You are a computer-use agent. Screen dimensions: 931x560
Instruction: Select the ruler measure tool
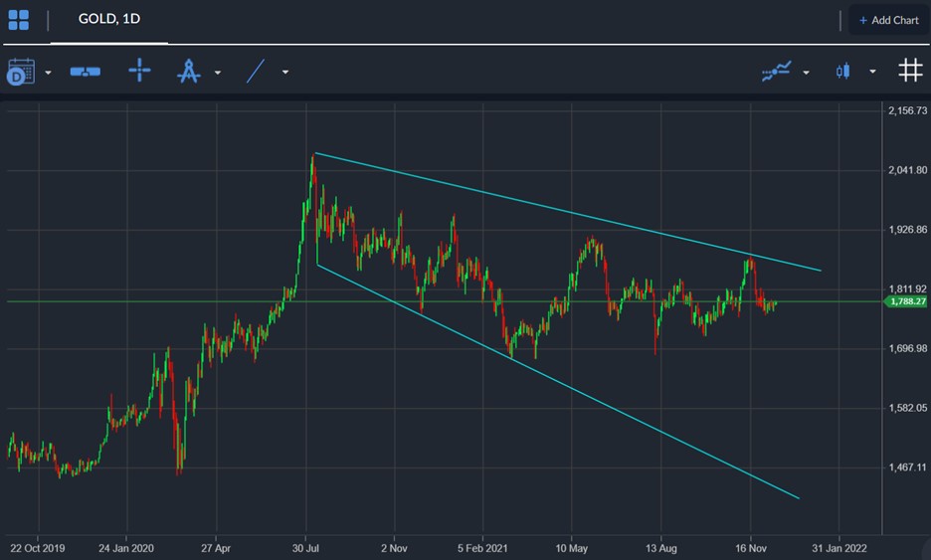(x=86, y=72)
